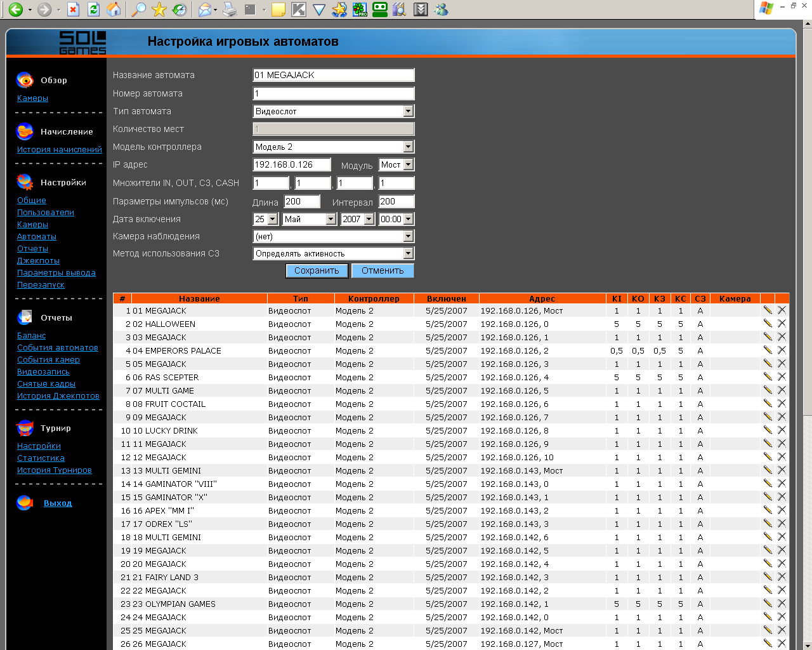Click the Номер автомата input field
This screenshot has height=650, width=812.
pos(334,93)
